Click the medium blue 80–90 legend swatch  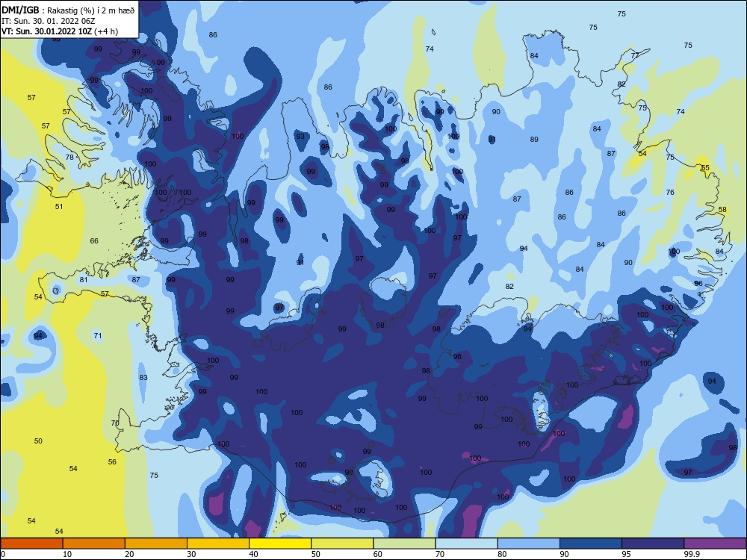529,544
